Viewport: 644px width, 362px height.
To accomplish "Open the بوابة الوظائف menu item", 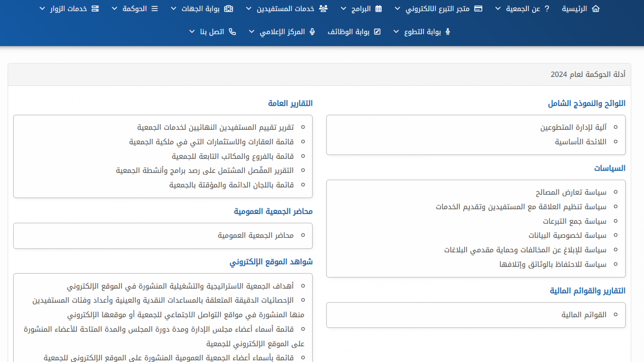I will coord(349,32).
